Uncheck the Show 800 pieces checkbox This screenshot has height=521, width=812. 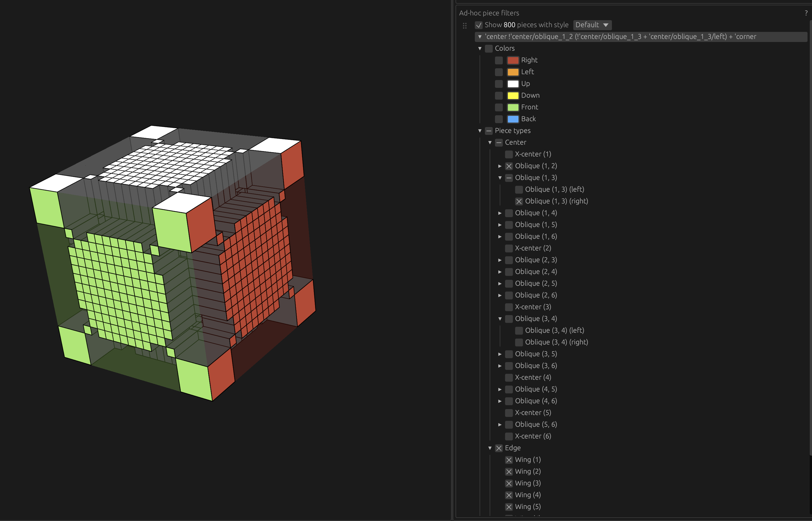coord(479,25)
